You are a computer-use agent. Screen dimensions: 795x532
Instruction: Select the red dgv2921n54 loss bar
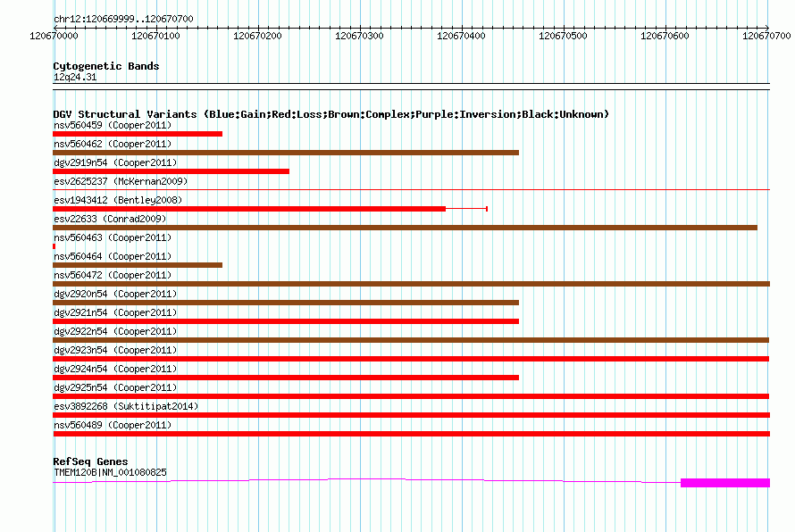coord(286,321)
